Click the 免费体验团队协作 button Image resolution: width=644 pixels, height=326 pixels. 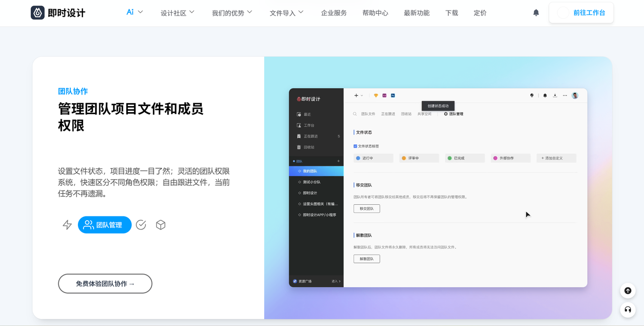click(105, 284)
